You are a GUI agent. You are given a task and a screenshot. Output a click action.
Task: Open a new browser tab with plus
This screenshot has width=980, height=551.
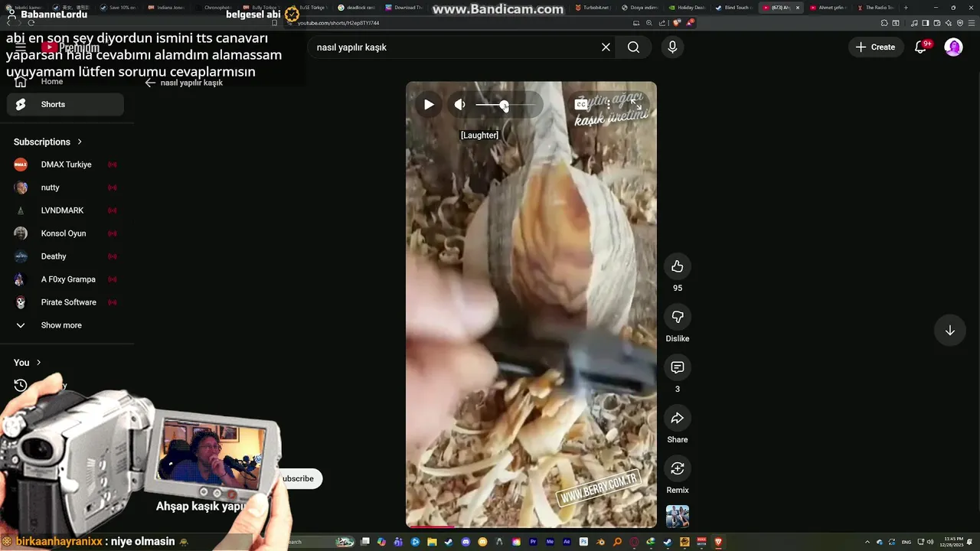coord(906,8)
